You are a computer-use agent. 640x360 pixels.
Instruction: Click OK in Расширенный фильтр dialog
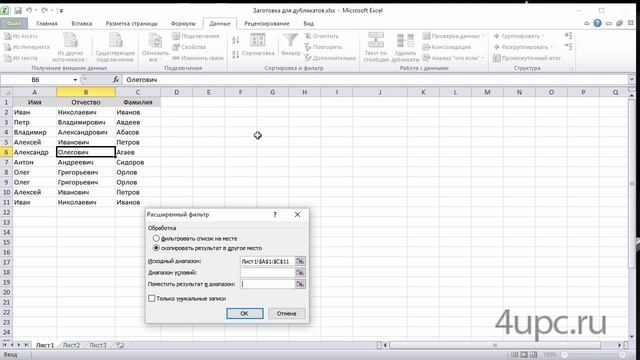[244, 313]
